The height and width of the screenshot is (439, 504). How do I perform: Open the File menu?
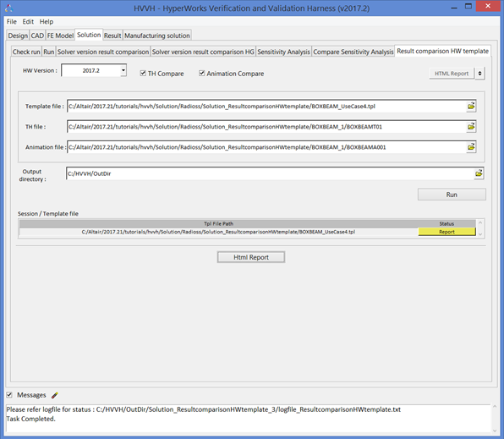point(12,21)
